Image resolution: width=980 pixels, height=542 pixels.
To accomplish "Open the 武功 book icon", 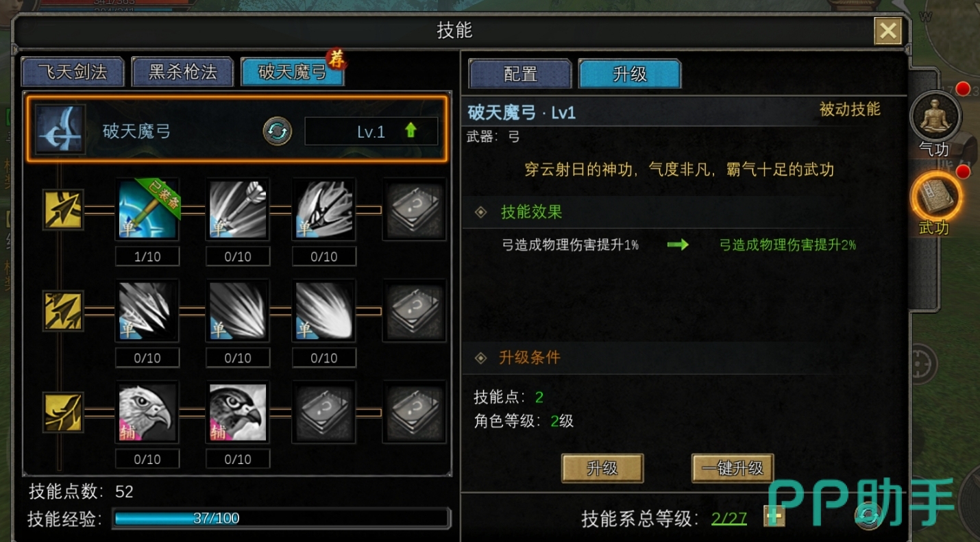I will (935, 197).
